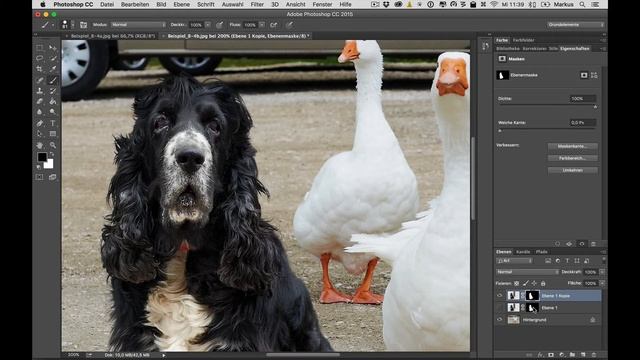
Task: Select the Eyedropper tool
Action: [53, 69]
